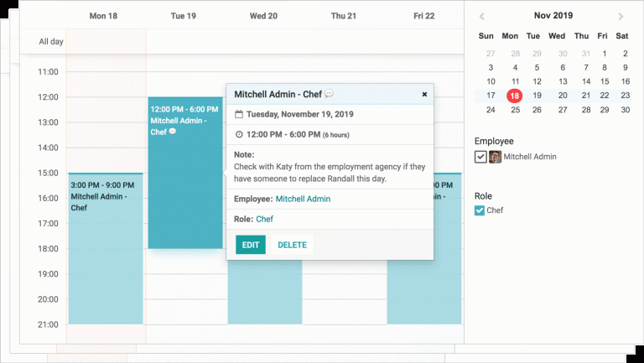The height and width of the screenshot is (363, 644).
Task: Click the clock icon beside 12:00 PM - 6:00 PM
Action: (239, 134)
